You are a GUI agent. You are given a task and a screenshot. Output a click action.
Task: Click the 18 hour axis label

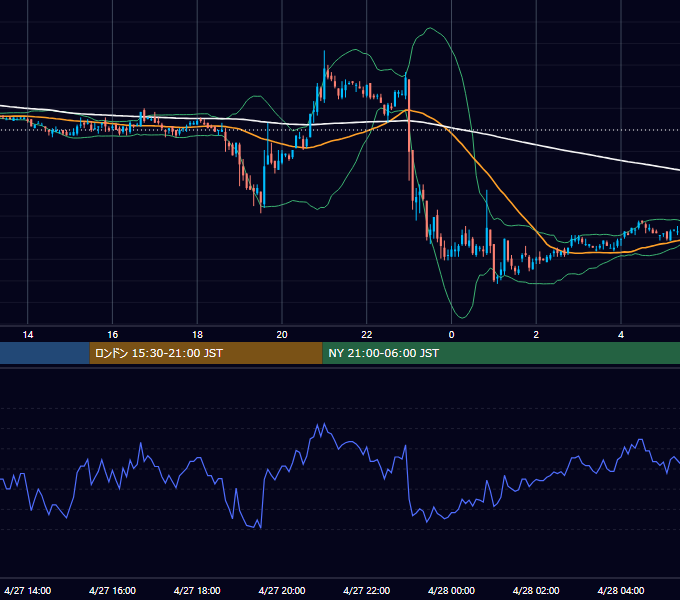coord(197,335)
